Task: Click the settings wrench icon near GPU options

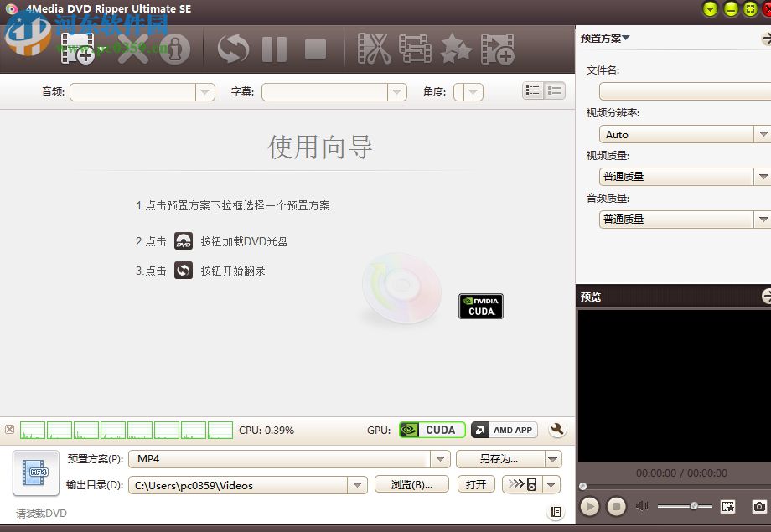Action: click(x=557, y=429)
